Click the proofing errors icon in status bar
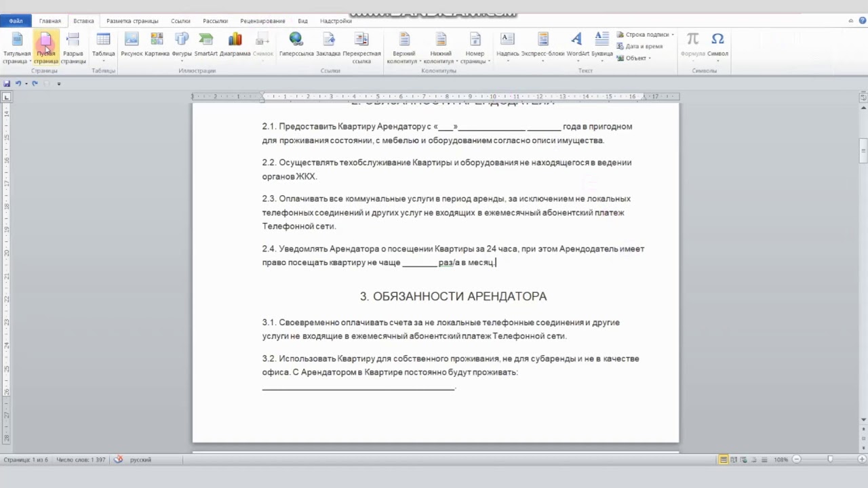This screenshot has height=488, width=868. [x=118, y=460]
